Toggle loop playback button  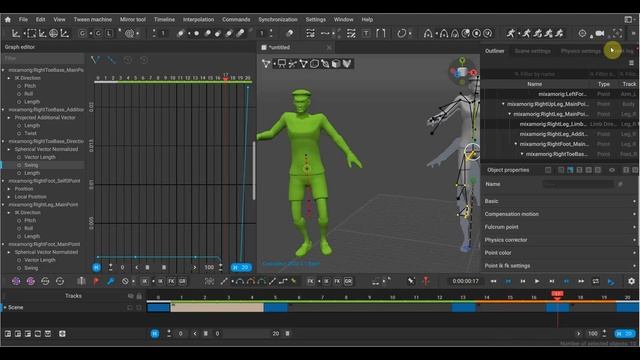(596, 281)
